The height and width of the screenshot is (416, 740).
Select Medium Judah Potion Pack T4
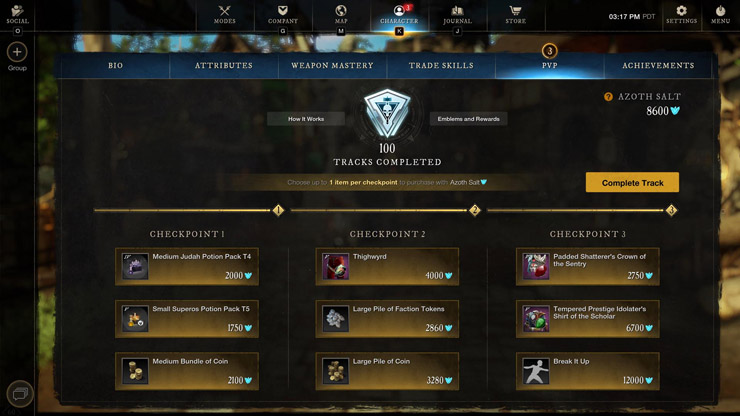(187, 266)
